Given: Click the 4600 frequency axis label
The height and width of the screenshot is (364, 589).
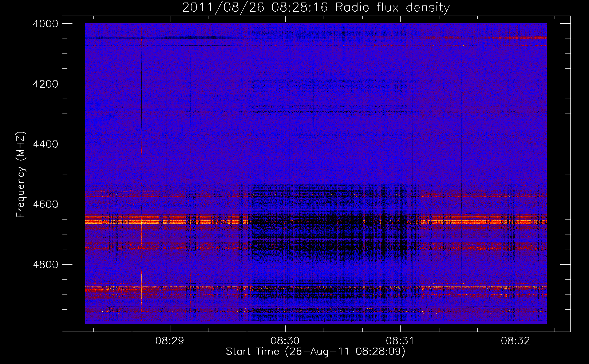Looking at the screenshot, I should (x=46, y=204).
